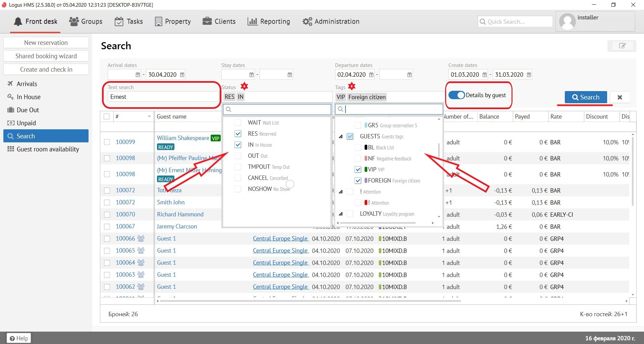Screen dimensions: 644x344
Task: Check the CANCEL Cancelled status checkbox
Action: pyautogui.click(x=238, y=178)
